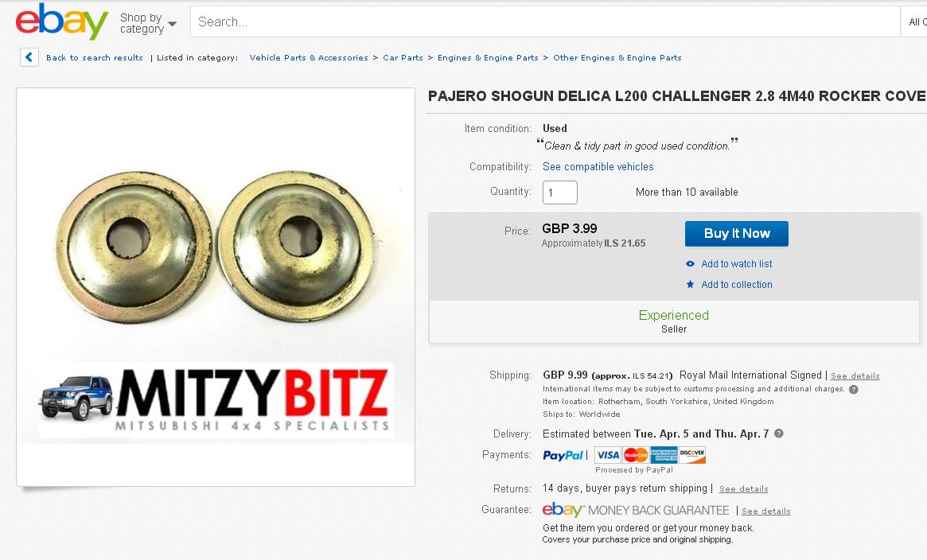Click the collection star icon

tap(690, 284)
